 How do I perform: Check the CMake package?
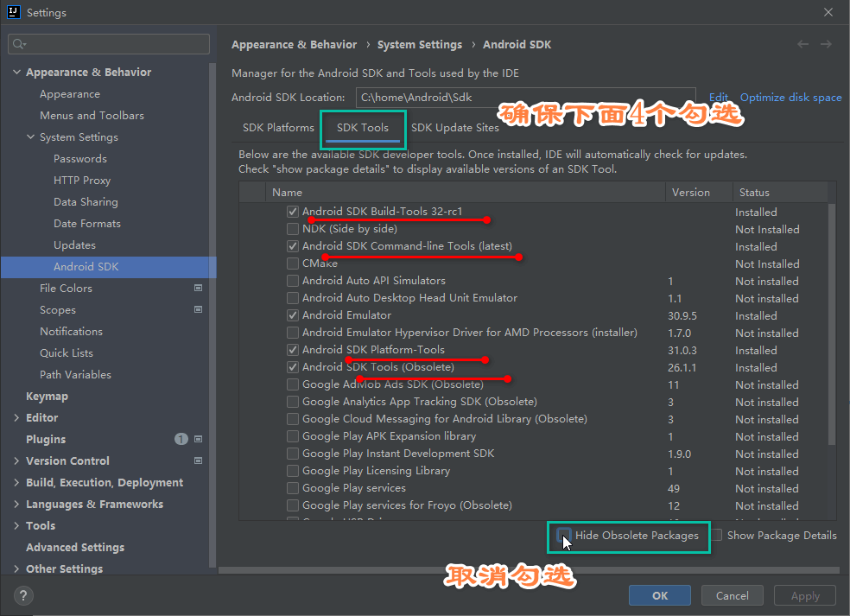point(293,264)
